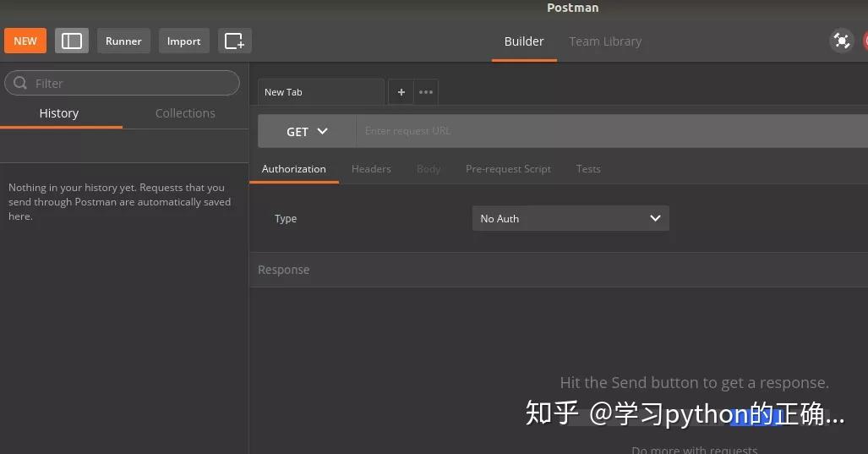Select the History tab in sidebar
Viewport: 868px width, 454px height.
click(59, 113)
